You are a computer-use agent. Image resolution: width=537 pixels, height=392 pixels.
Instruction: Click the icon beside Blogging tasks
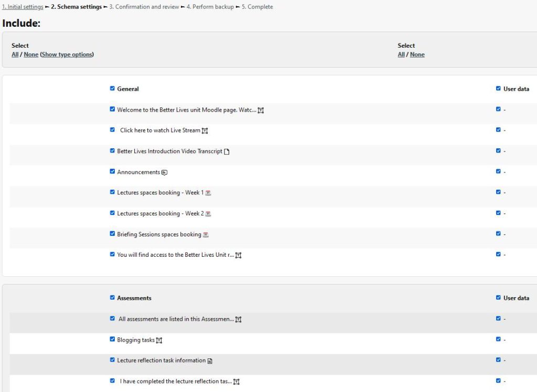pos(159,339)
